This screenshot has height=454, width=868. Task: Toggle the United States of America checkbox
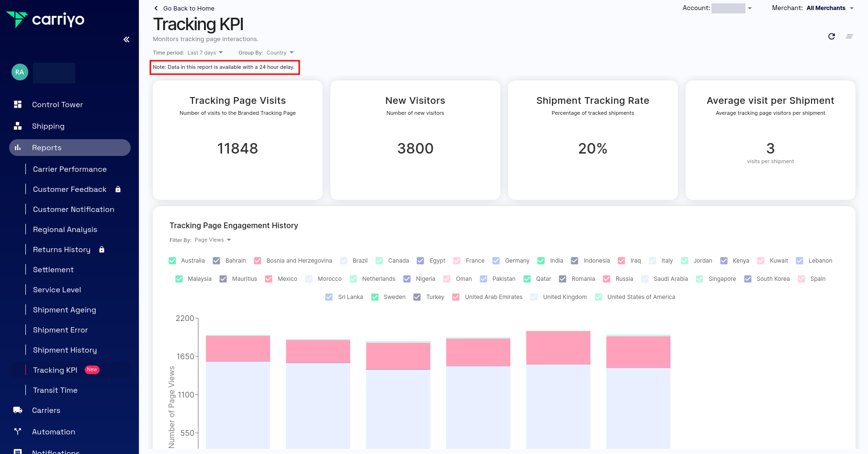598,297
